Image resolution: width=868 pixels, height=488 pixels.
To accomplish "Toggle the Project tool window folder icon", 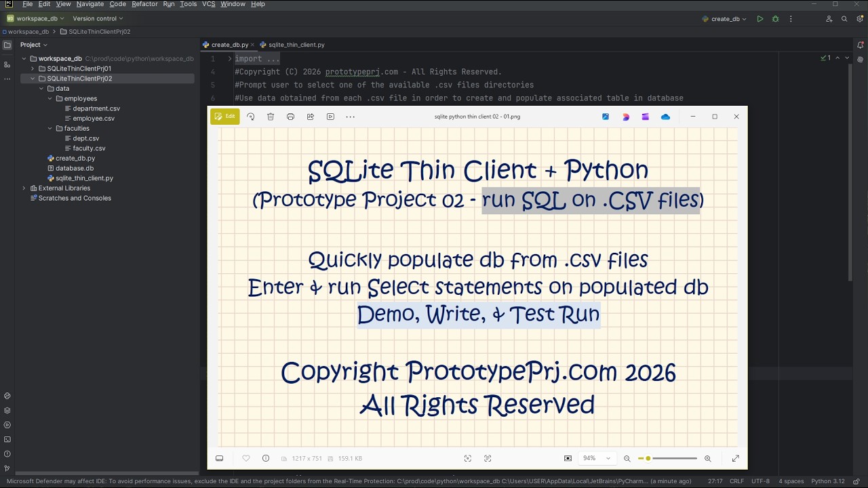I will point(7,45).
